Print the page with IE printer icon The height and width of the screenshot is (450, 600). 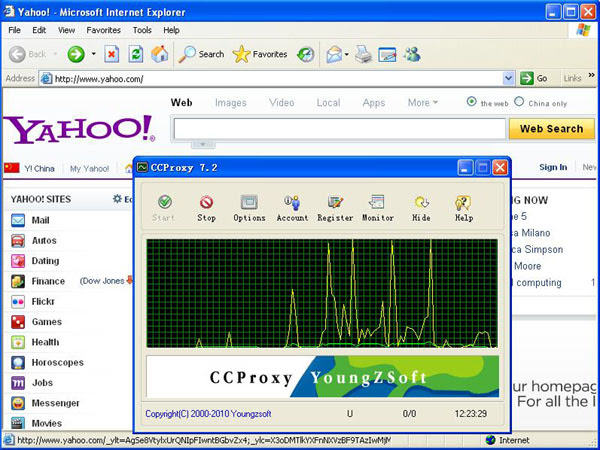pos(363,54)
